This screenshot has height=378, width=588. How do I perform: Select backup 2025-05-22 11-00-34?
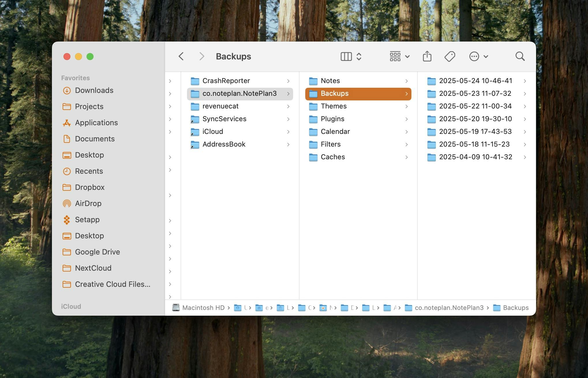(x=476, y=106)
